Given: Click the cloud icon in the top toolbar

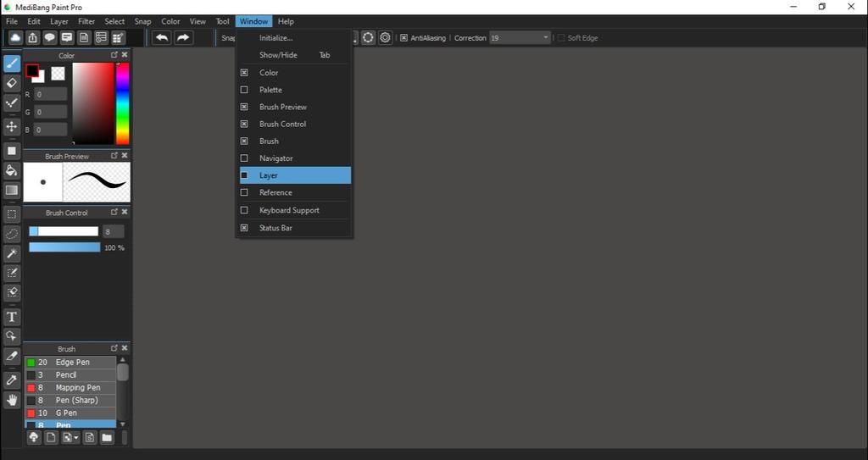Looking at the screenshot, I should coord(15,37).
